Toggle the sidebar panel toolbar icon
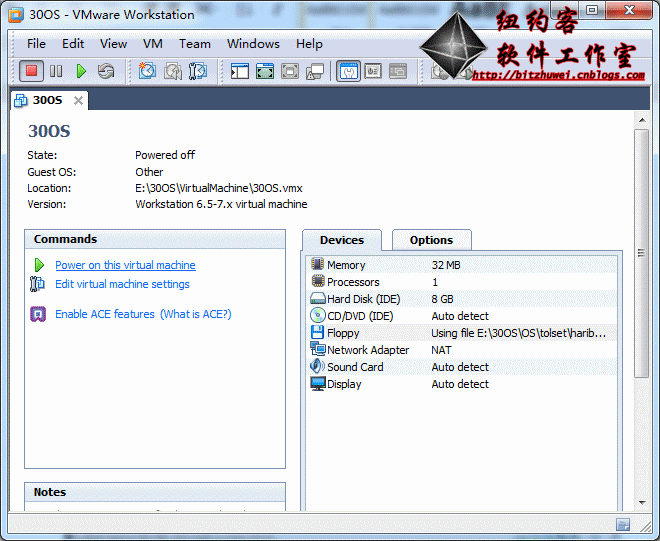 point(240,71)
